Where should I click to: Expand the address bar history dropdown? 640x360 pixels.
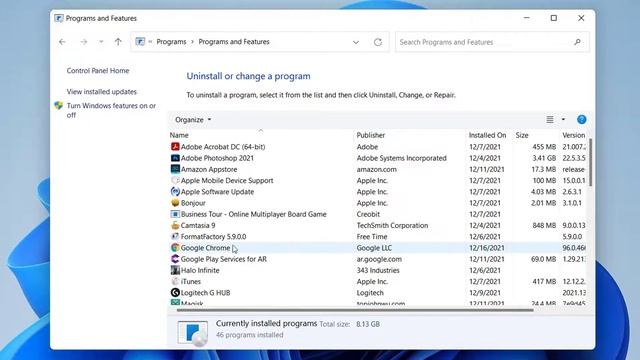(356, 42)
